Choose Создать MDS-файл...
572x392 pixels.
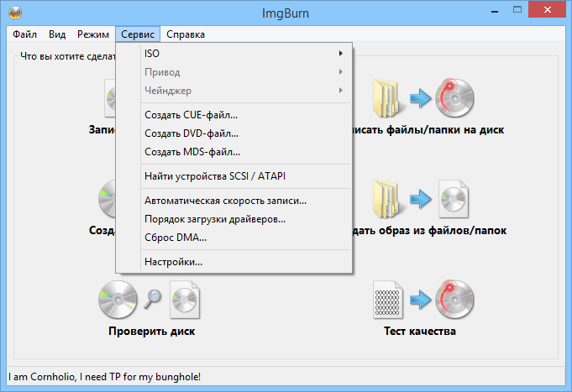(234, 152)
